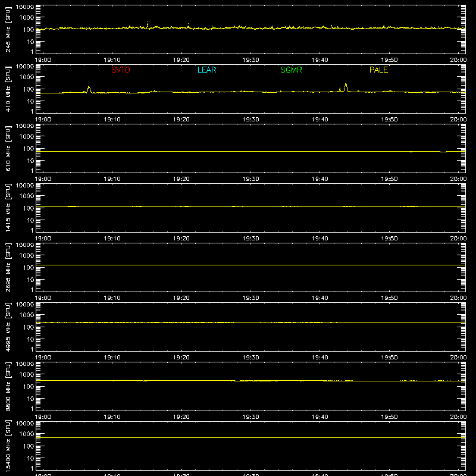Click the 8800 MHz [SFU] axis label
Image resolution: width=476 pixels, height=476 pixels.
(8, 387)
